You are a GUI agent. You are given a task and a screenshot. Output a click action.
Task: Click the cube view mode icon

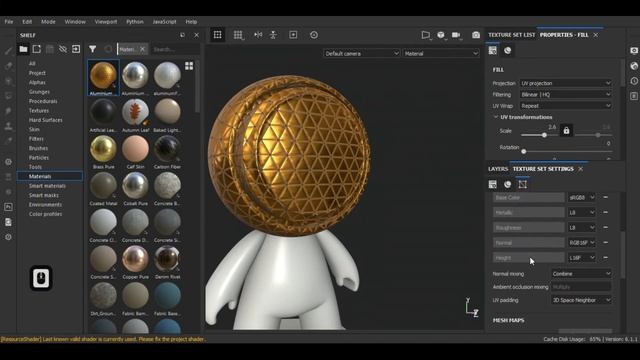(x=441, y=35)
